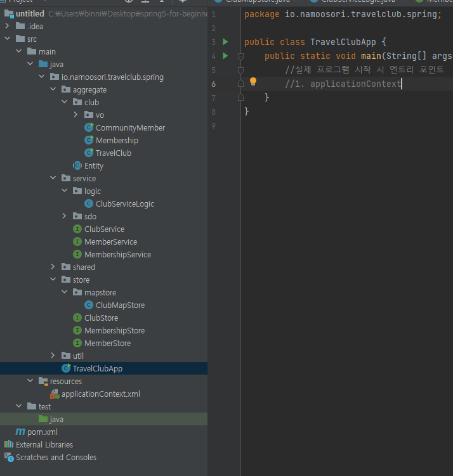Screen dimensions: 453x476
Task: Click the main method name in editor
Action: click(x=371, y=56)
